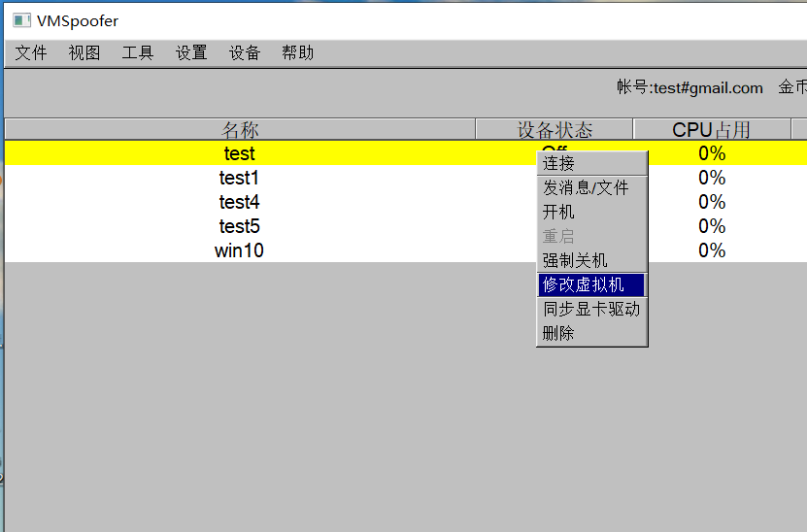807x532 pixels.
Task: Open the 帮助 menu
Action: pyautogui.click(x=298, y=53)
